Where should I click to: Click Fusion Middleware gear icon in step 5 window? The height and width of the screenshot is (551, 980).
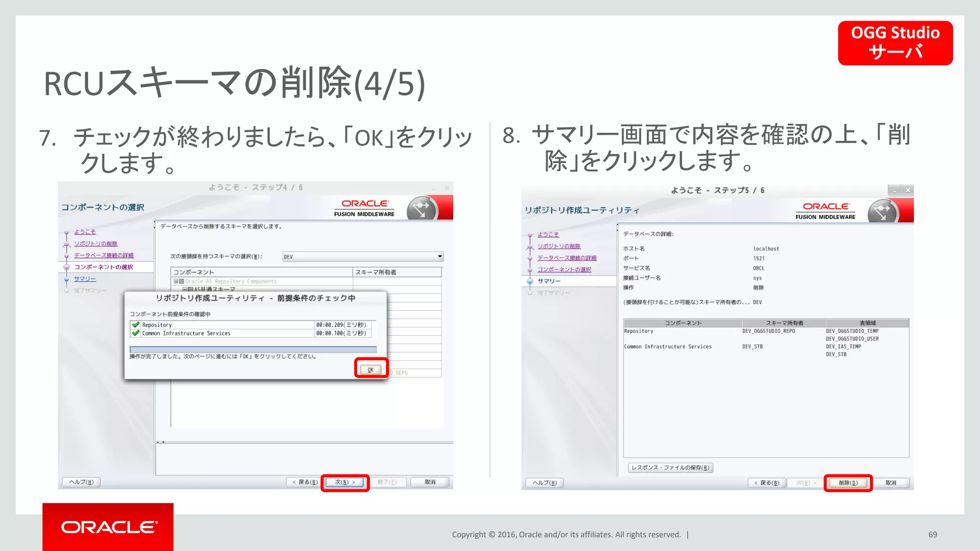coord(882,212)
